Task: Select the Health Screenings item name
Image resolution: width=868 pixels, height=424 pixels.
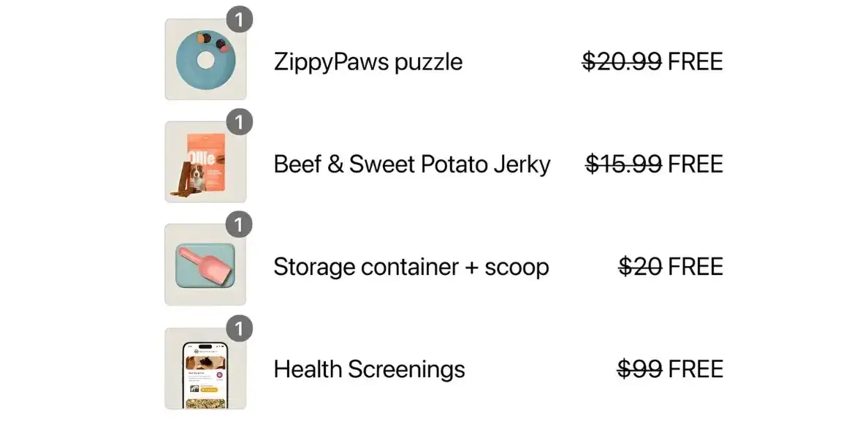Action: coord(369,369)
